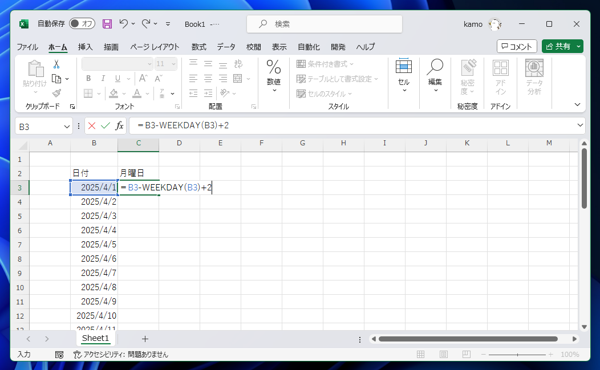This screenshot has height=370, width=600.
Task: Click the percent 数値 number format icon
Action: [274, 67]
